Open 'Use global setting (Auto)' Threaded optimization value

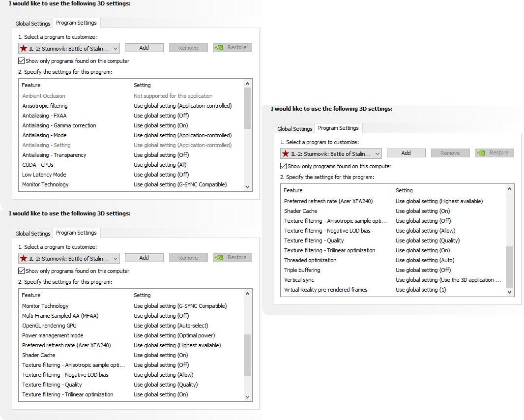pyautogui.click(x=425, y=260)
